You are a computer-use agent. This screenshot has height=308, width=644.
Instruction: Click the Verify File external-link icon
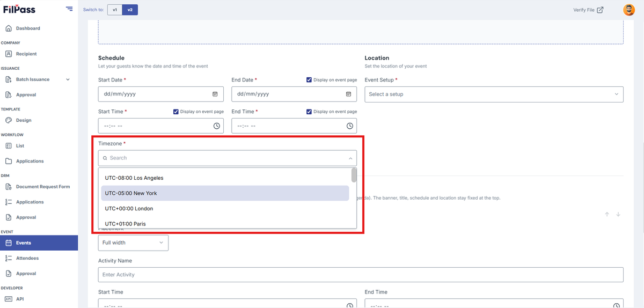(x=600, y=10)
